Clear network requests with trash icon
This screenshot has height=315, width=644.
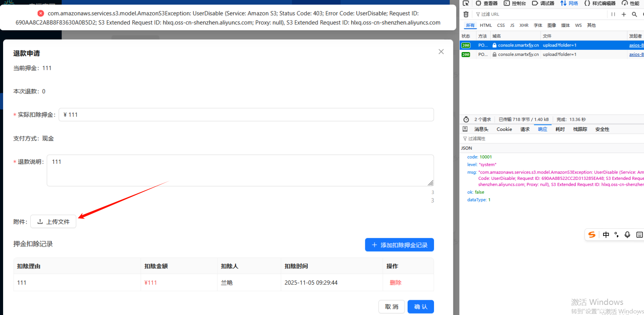coord(466,14)
